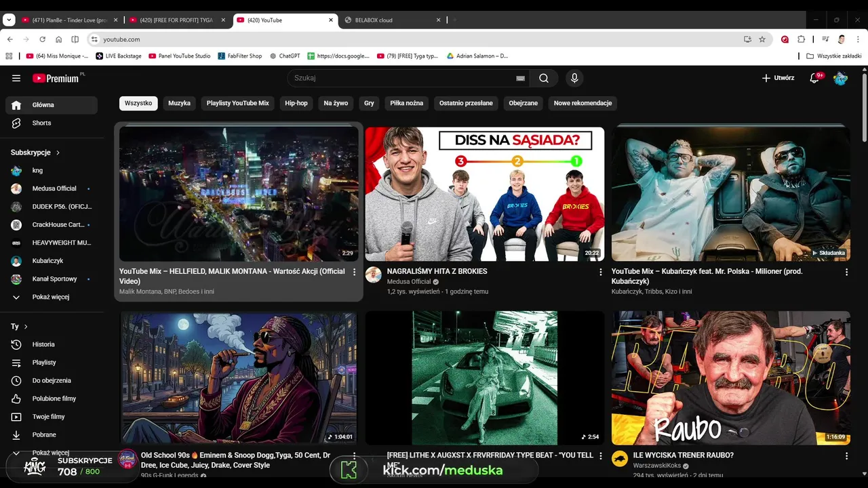Select the Obejrzane filter chip

point(523,103)
